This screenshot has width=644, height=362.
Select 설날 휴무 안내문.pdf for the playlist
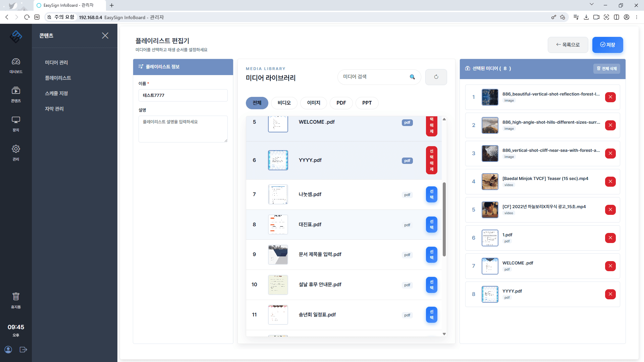tap(431, 285)
